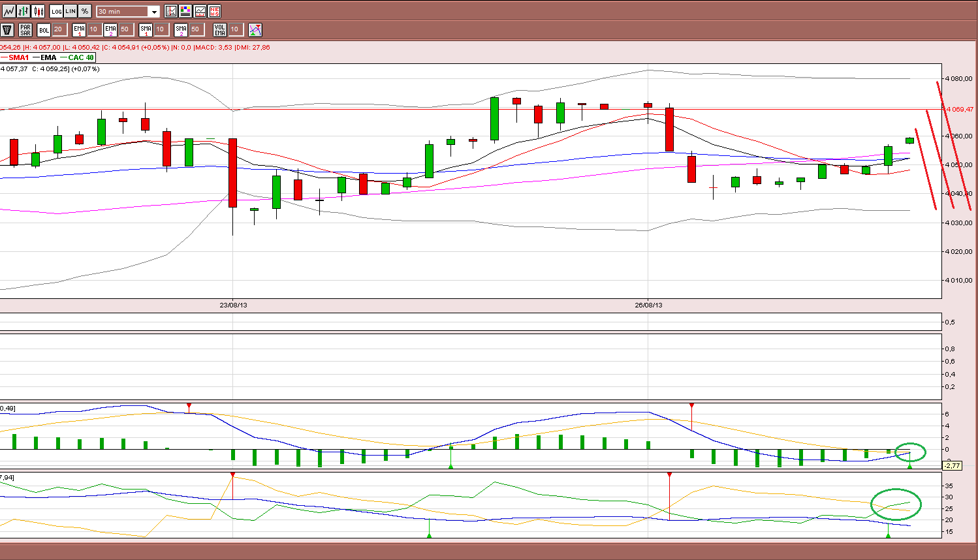
Task: Toggle the SMA 1 indicator
Action: point(146,30)
